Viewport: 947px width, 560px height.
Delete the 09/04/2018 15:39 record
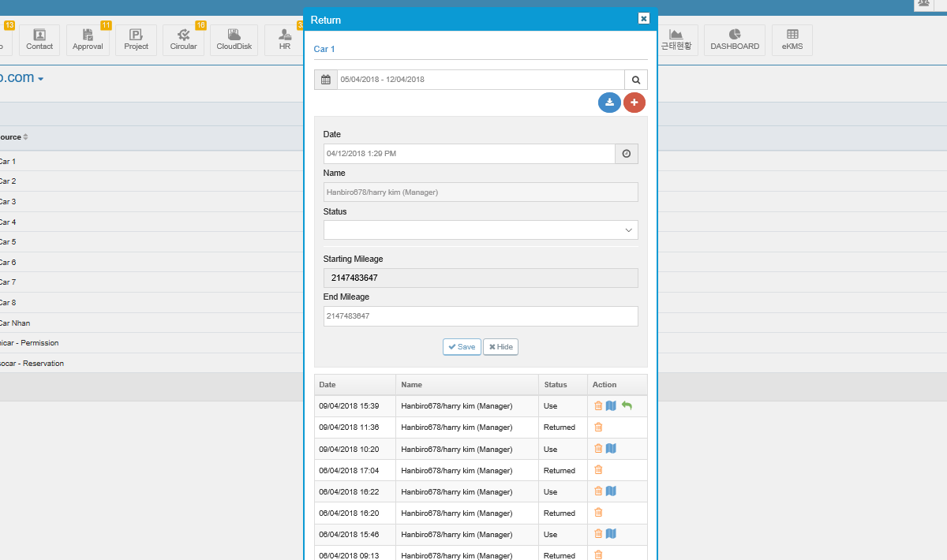[598, 405]
